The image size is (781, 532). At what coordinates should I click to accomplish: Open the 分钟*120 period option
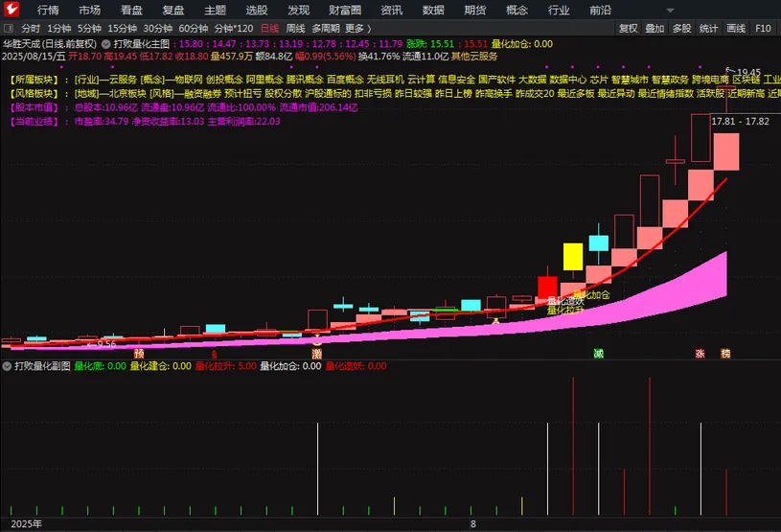[234, 29]
